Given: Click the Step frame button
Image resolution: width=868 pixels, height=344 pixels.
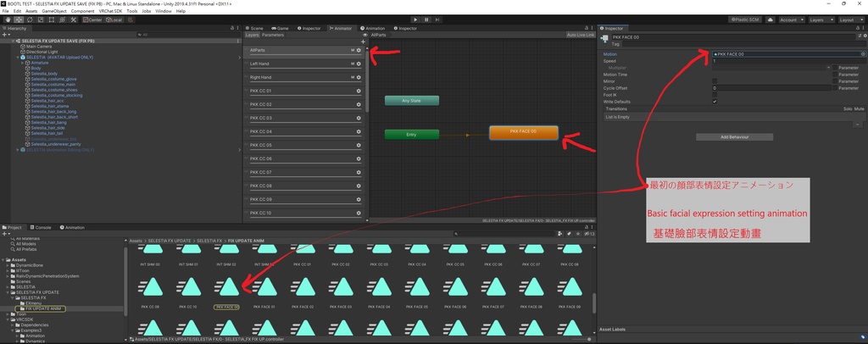Looking at the screenshot, I should [438, 19].
